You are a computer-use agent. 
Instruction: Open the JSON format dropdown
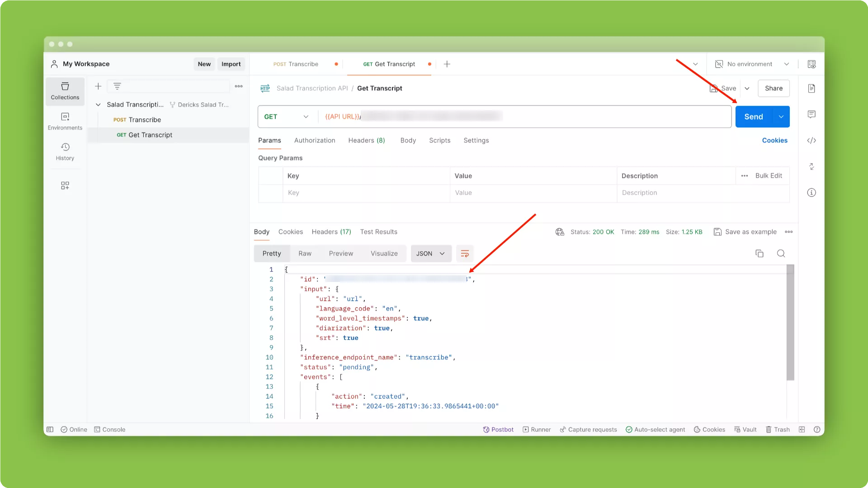[x=430, y=253]
